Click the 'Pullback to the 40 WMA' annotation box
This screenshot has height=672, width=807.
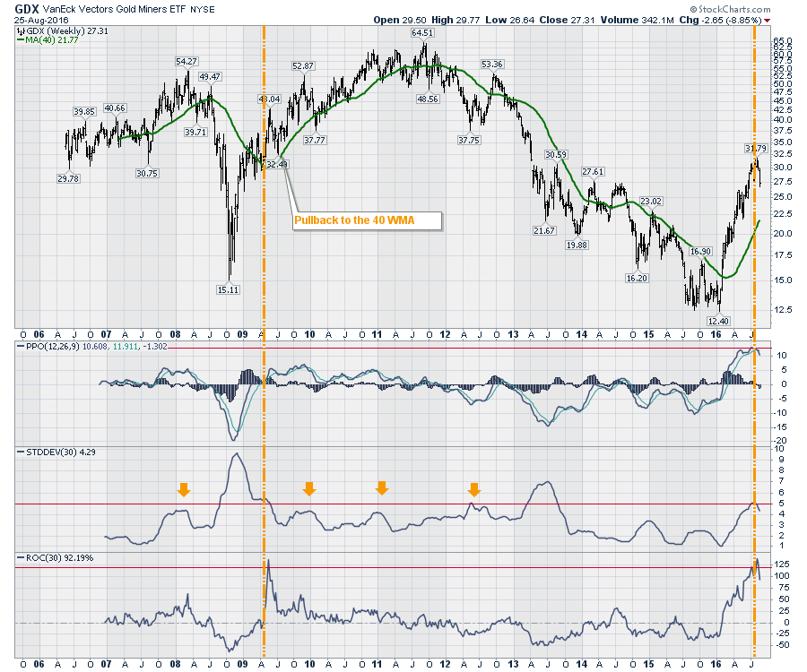pyautogui.click(x=368, y=220)
